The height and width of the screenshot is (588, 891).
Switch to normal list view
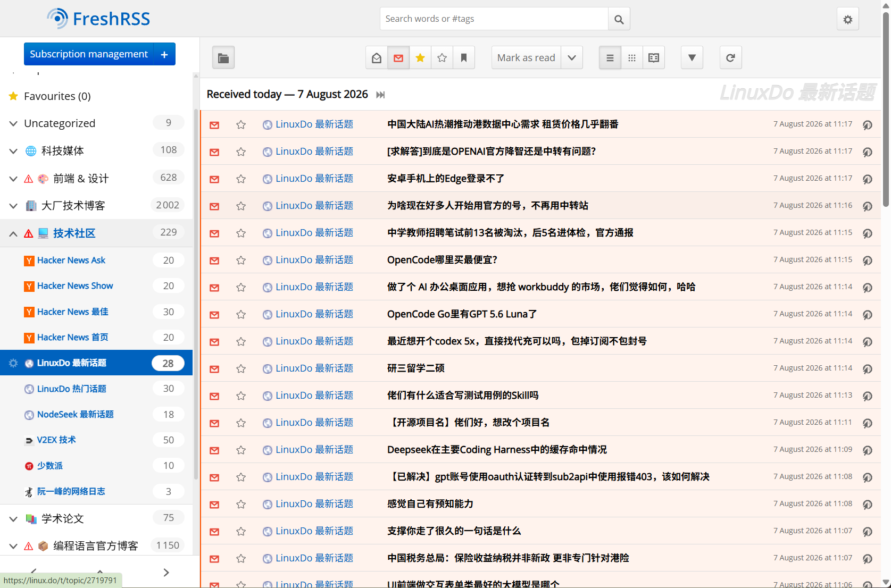[x=610, y=58]
